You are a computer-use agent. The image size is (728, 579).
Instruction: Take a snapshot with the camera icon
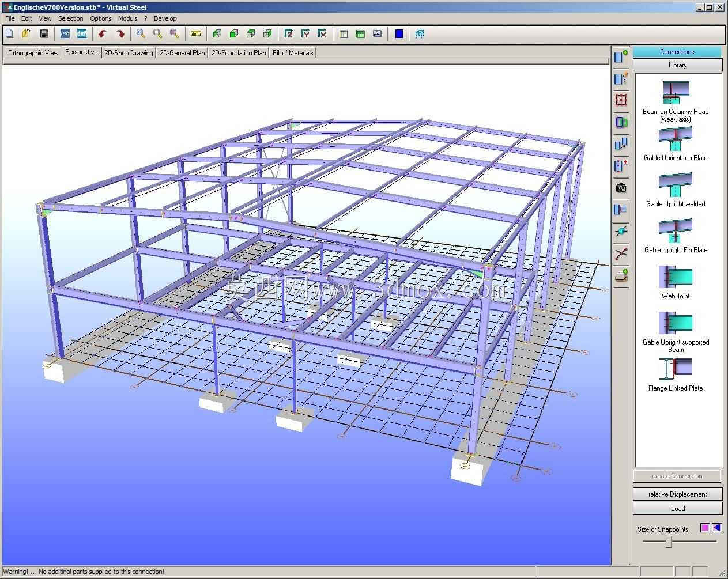tap(621, 188)
